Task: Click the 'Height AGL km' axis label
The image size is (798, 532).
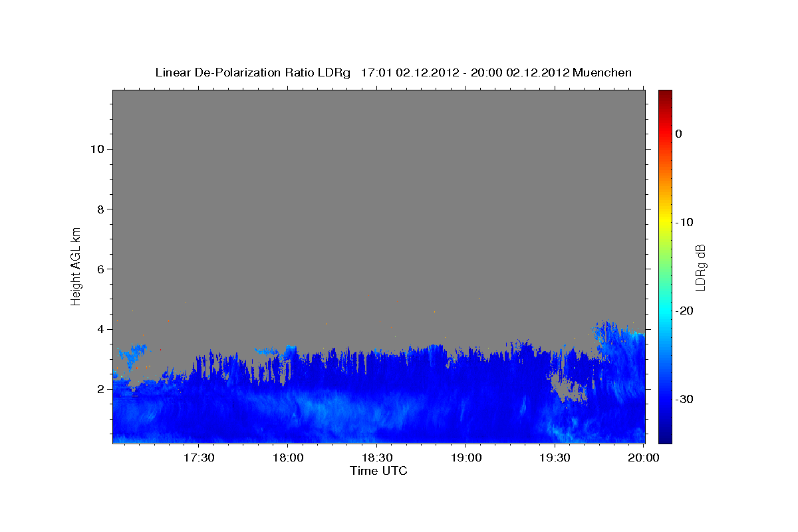Action: 76,265
